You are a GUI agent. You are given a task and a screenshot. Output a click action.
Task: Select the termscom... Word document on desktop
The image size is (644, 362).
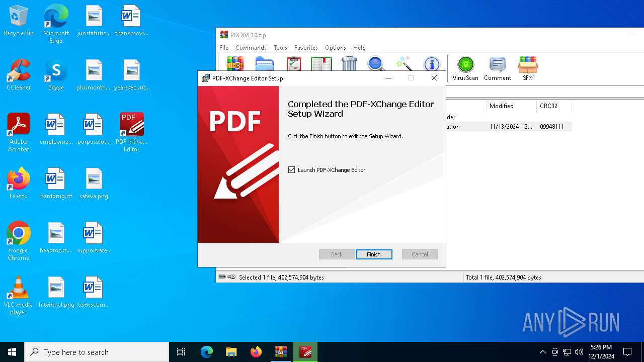[94, 292]
